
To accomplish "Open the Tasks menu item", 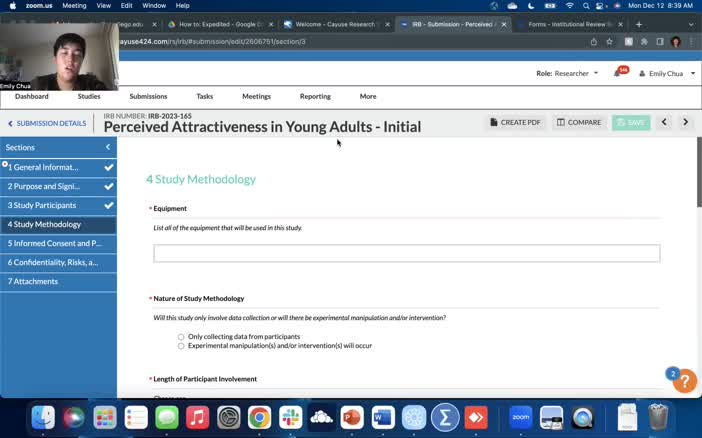I will (205, 96).
